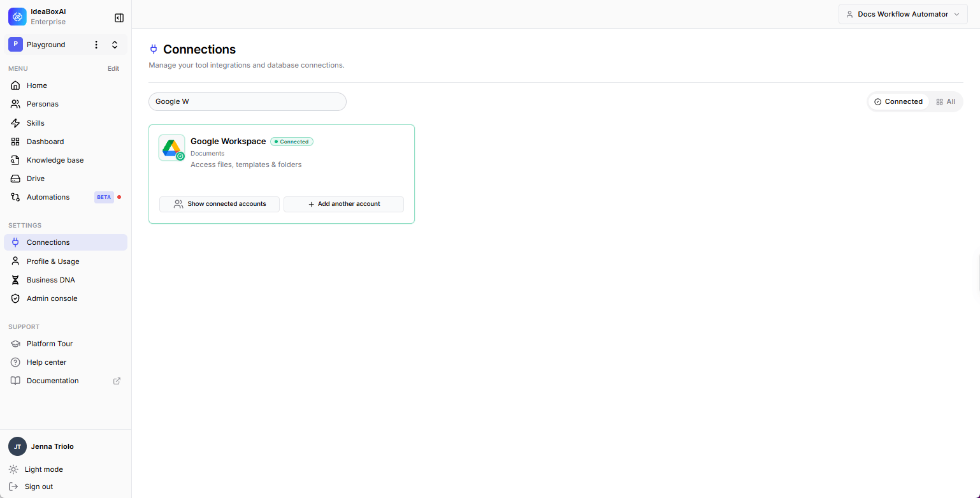This screenshot has height=498, width=980.
Task: Click the sun icon for Light mode
Action: [13, 469]
